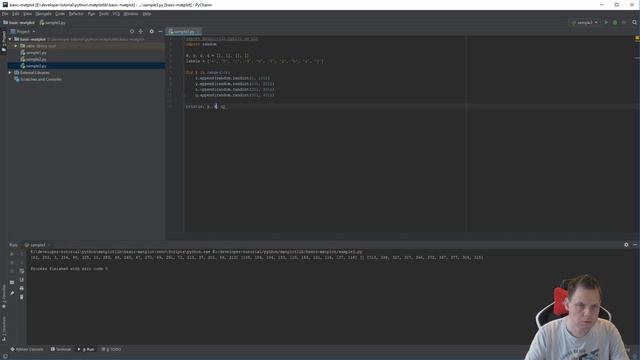
Task: Click the Stop button in top toolbar
Action: tap(624, 22)
